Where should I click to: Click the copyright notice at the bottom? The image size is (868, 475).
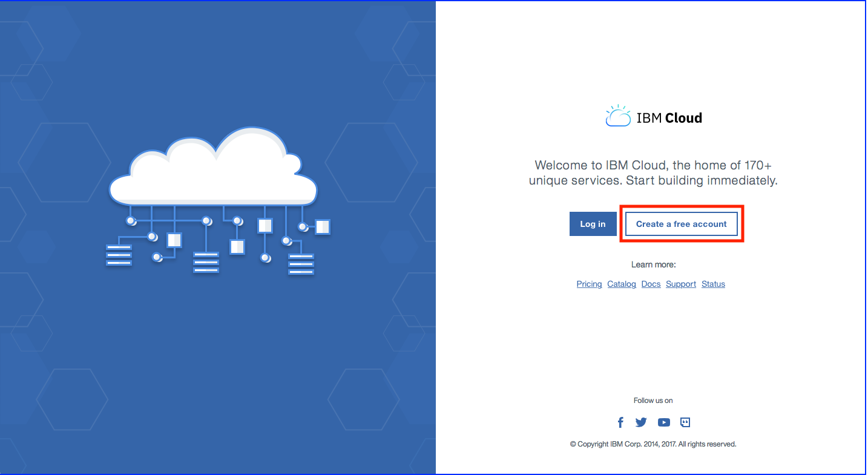point(653,444)
